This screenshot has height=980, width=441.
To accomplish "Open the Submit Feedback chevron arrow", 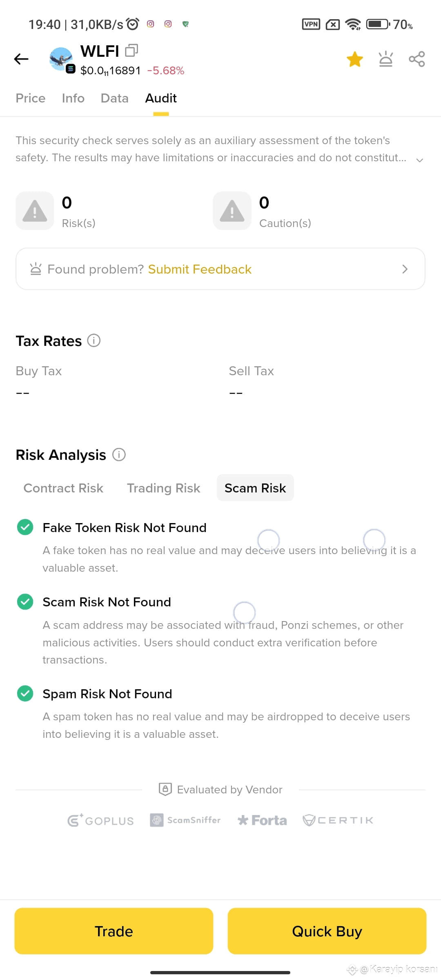I will [405, 269].
